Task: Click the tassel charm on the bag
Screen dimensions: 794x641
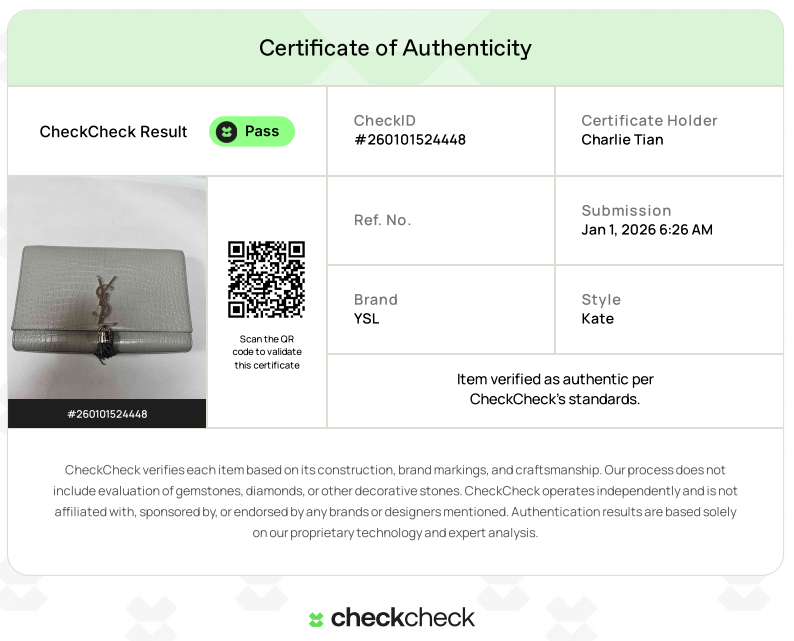Action: (x=104, y=345)
